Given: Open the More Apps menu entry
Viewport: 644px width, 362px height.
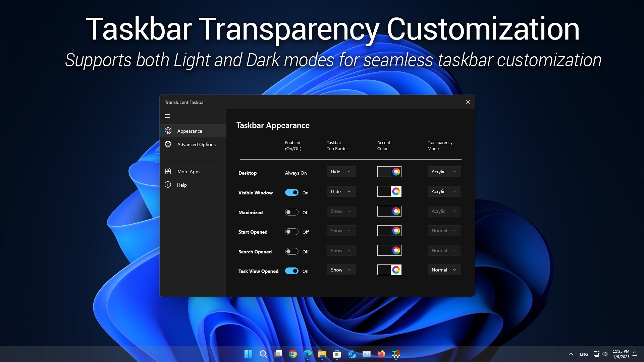Looking at the screenshot, I should tap(189, 172).
